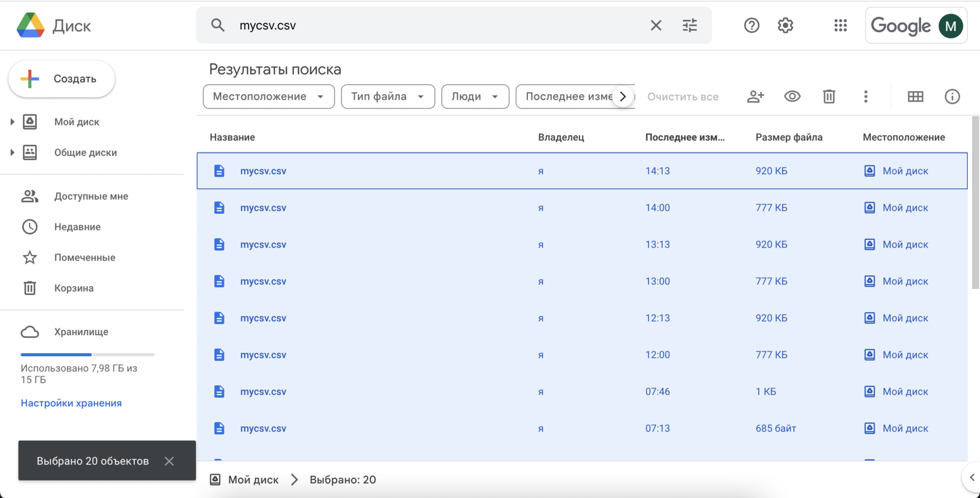The width and height of the screenshot is (980, 498).
Task: Click the storage usage progress bar
Action: [x=87, y=354]
